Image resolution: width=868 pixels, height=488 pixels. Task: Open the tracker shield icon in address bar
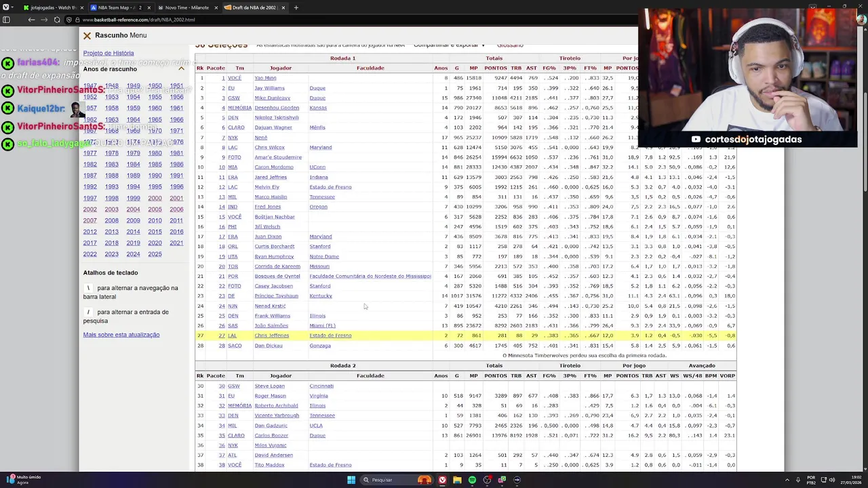tap(69, 20)
